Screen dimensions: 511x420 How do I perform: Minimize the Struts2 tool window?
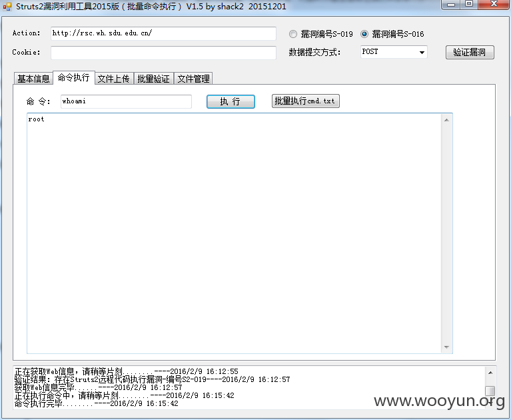pyautogui.click(x=451, y=5)
